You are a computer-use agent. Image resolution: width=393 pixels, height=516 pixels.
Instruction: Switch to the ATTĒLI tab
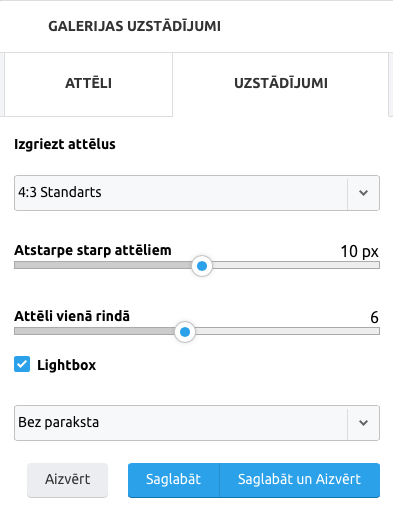[88, 84]
